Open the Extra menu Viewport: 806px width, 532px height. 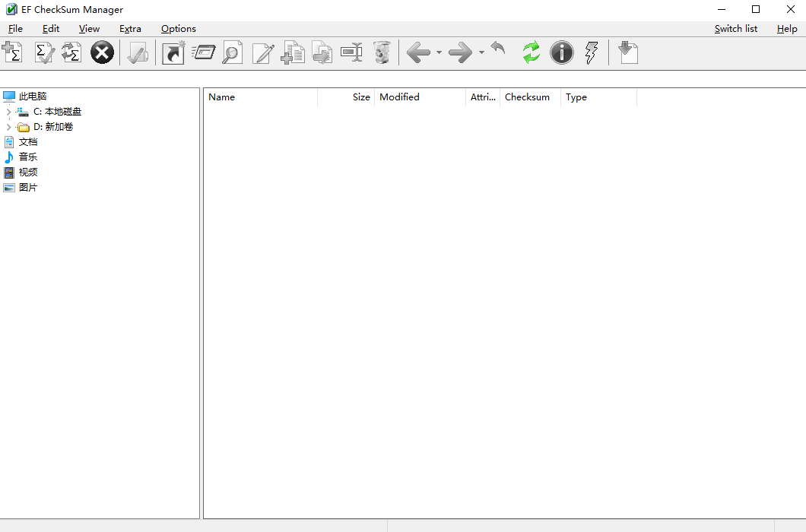[x=130, y=29]
